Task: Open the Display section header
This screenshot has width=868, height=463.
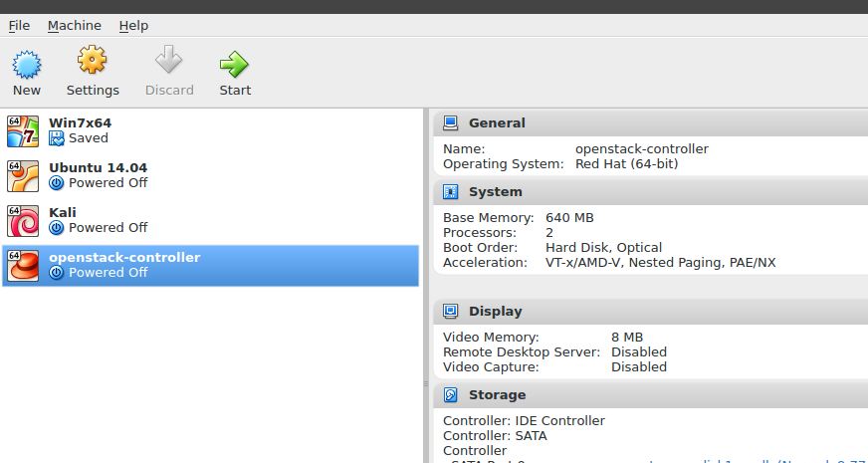Action: pyautogui.click(x=650, y=312)
